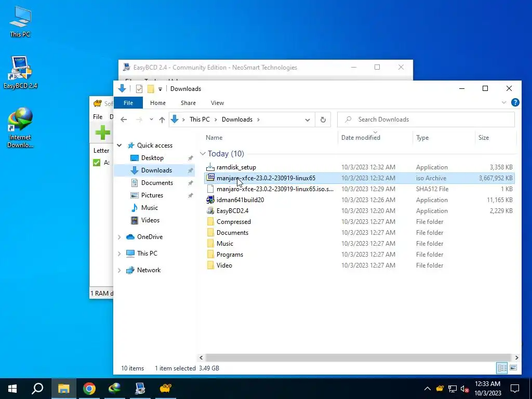Go back in Explorer navigation
The height and width of the screenshot is (399, 532).
click(124, 119)
